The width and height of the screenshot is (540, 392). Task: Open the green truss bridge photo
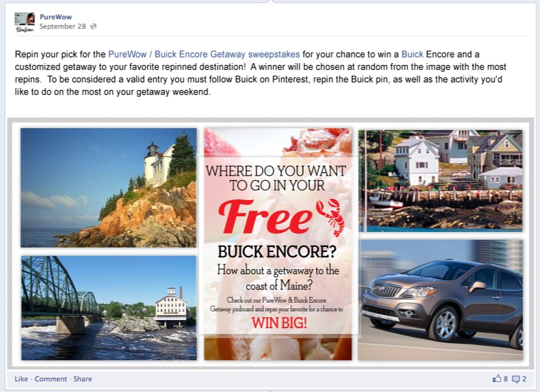click(109, 308)
